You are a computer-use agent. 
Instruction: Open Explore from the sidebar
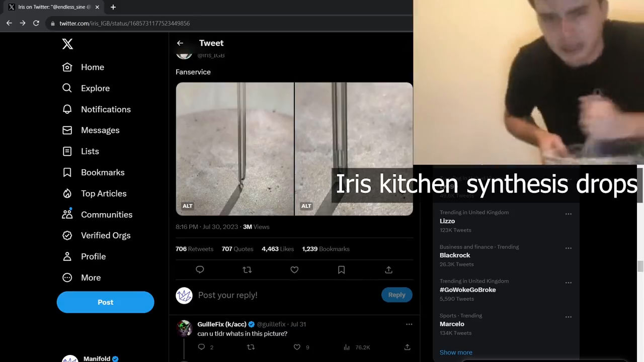click(x=86, y=88)
